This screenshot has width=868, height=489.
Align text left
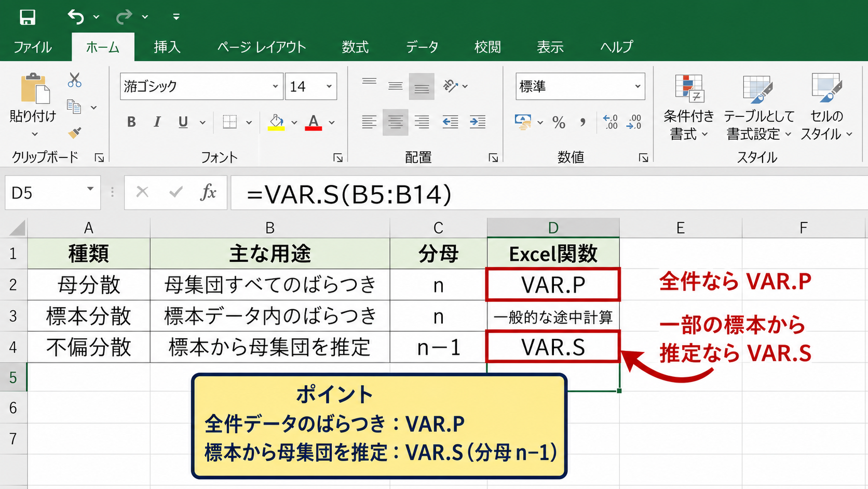[369, 122]
